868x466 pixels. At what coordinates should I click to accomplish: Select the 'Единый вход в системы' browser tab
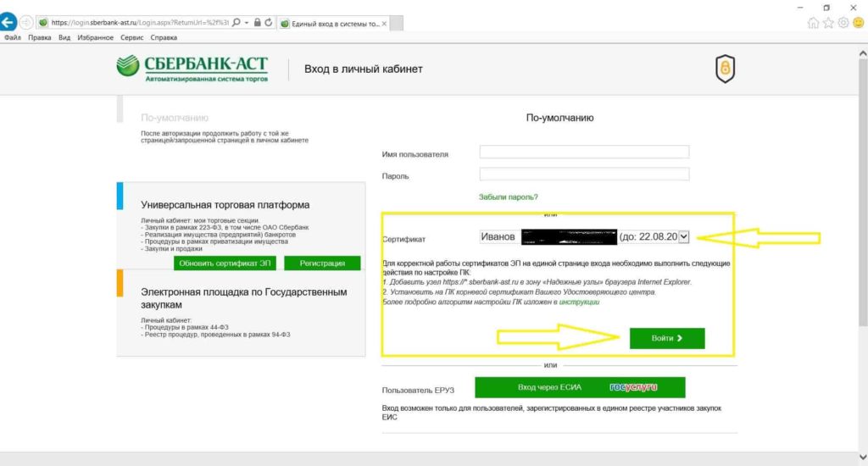point(332,23)
